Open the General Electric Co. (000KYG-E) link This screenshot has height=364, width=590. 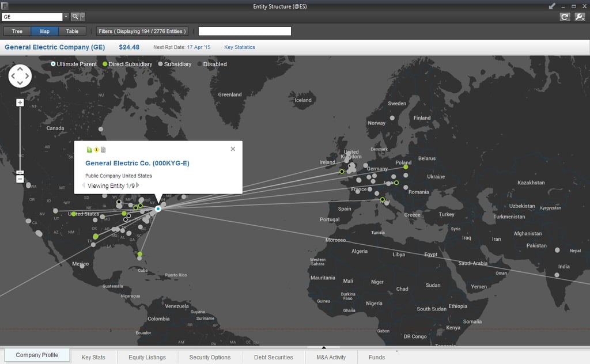pyautogui.click(x=137, y=163)
